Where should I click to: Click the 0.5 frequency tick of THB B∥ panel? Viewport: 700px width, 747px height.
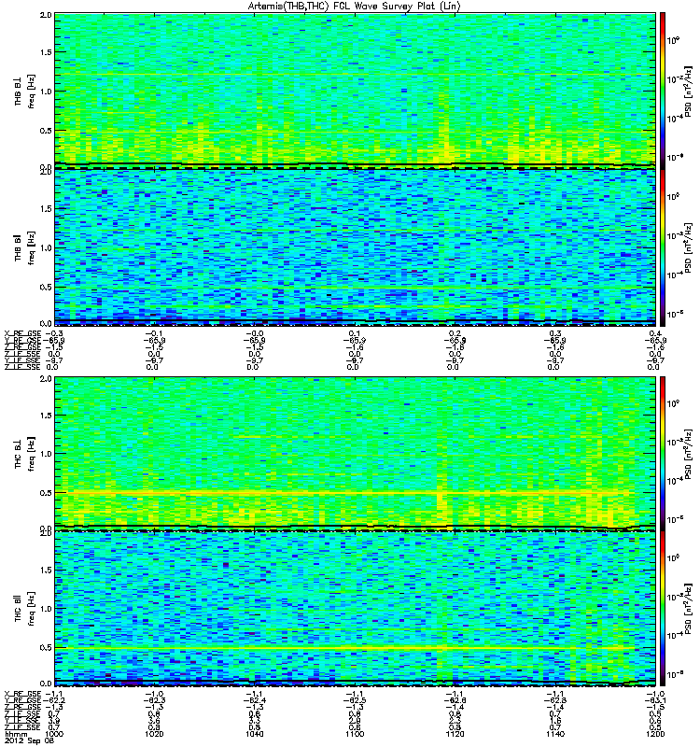coord(46,287)
